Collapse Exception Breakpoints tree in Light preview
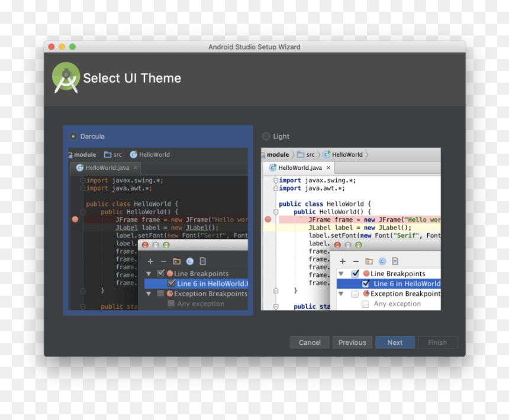 tap(341, 294)
